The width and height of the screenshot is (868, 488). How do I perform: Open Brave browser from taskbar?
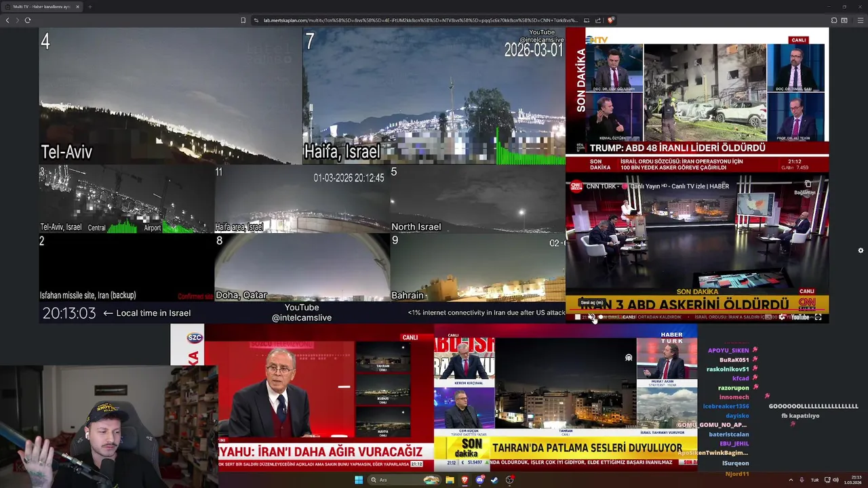pyautogui.click(x=465, y=480)
